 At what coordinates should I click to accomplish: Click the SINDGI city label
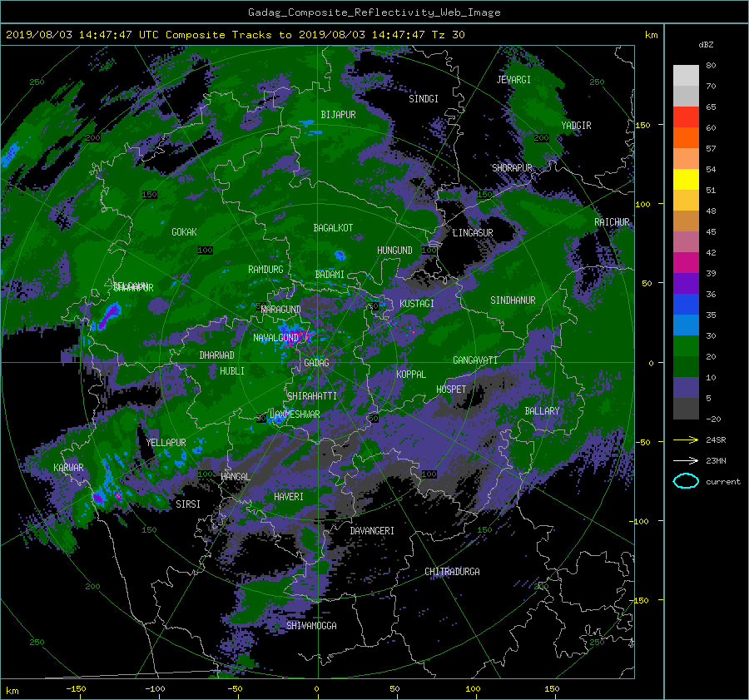coord(424,99)
